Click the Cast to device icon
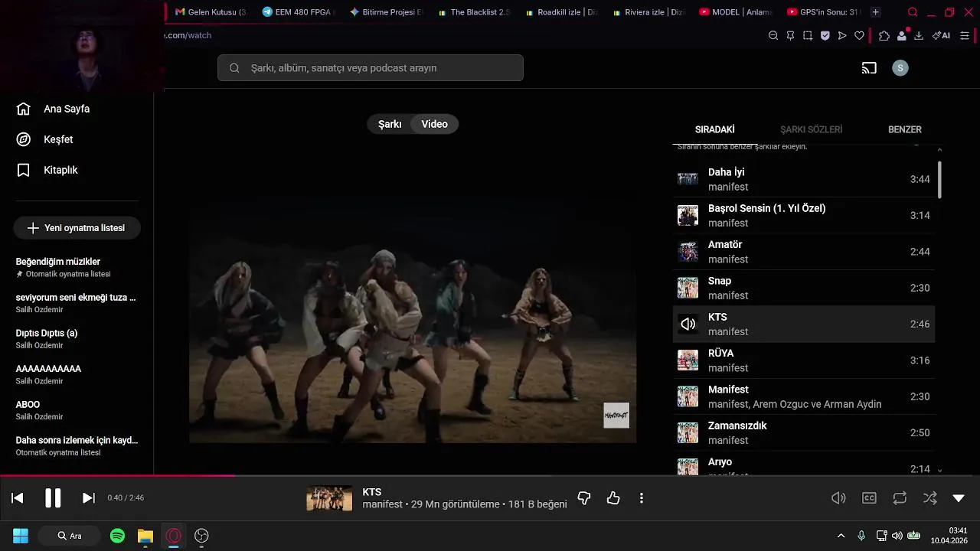The width and height of the screenshot is (980, 551). (x=869, y=68)
